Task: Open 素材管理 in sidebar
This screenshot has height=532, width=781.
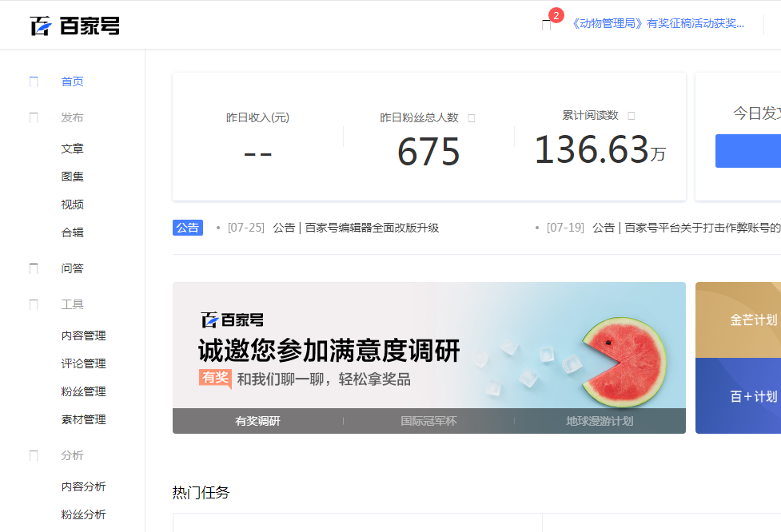Action: [83, 419]
